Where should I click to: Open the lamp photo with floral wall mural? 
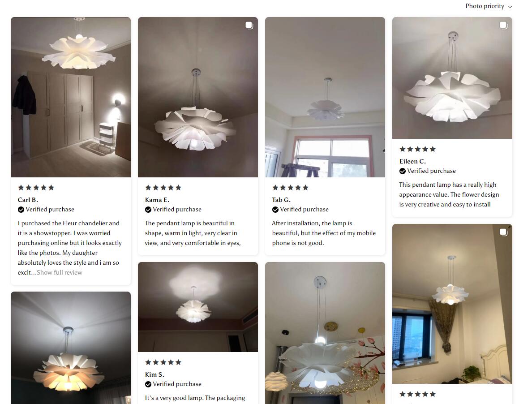point(325,333)
